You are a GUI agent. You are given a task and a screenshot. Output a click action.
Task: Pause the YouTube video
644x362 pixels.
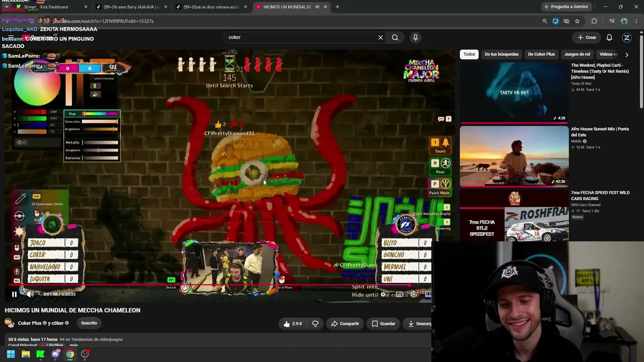(x=14, y=294)
